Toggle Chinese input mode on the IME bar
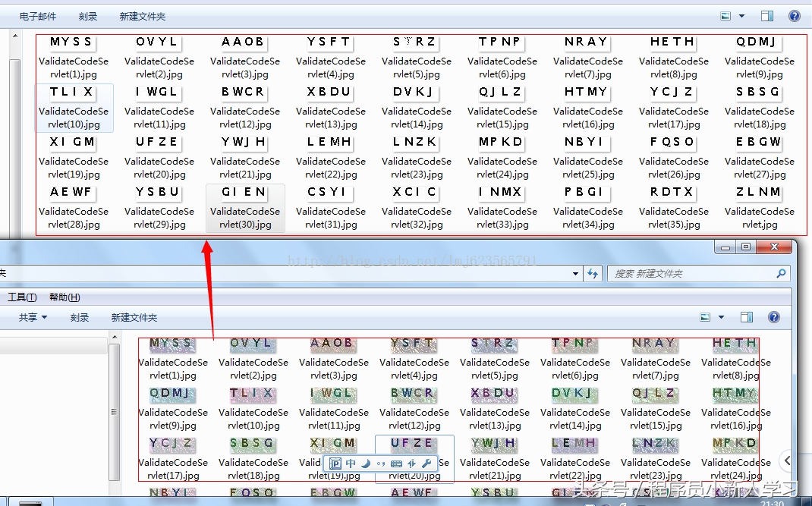 click(x=351, y=464)
